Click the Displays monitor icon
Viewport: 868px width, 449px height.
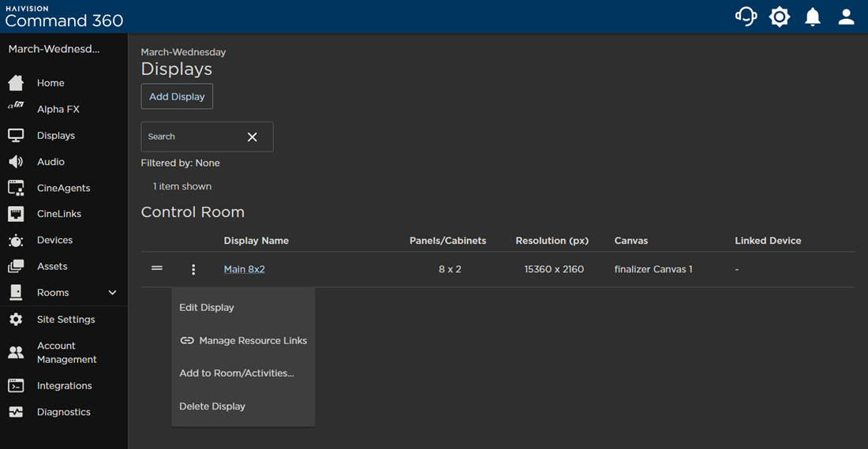coord(16,136)
